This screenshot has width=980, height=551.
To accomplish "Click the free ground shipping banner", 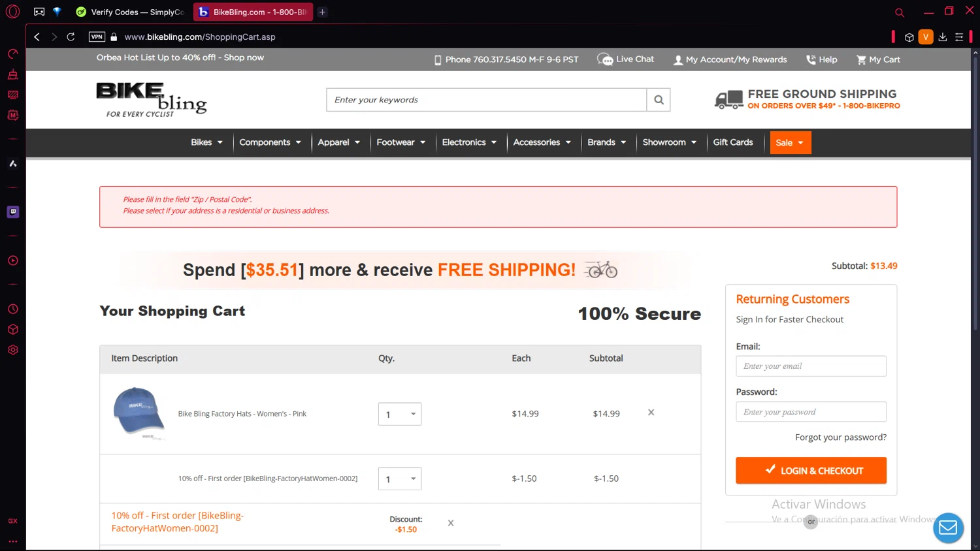I will pyautogui.click(x=807, y=99).
